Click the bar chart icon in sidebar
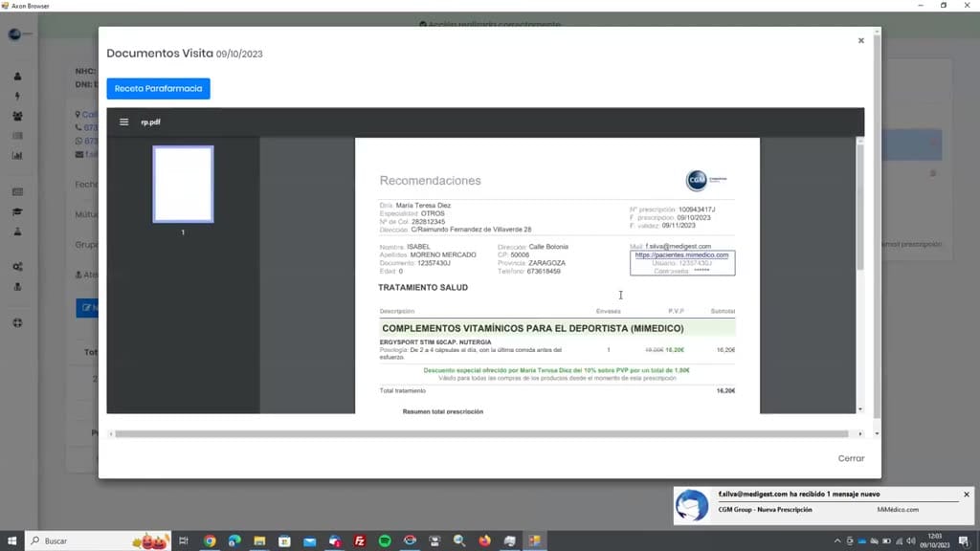The height and width of the screenshot is (551, 980). tap(17, 156)
